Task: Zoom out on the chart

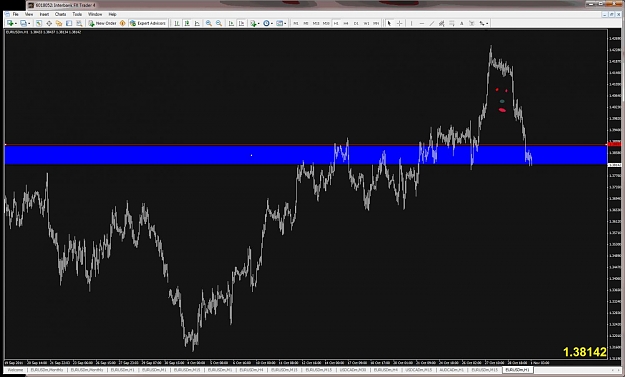Action: pyautogui.click(x=219, y=24)
